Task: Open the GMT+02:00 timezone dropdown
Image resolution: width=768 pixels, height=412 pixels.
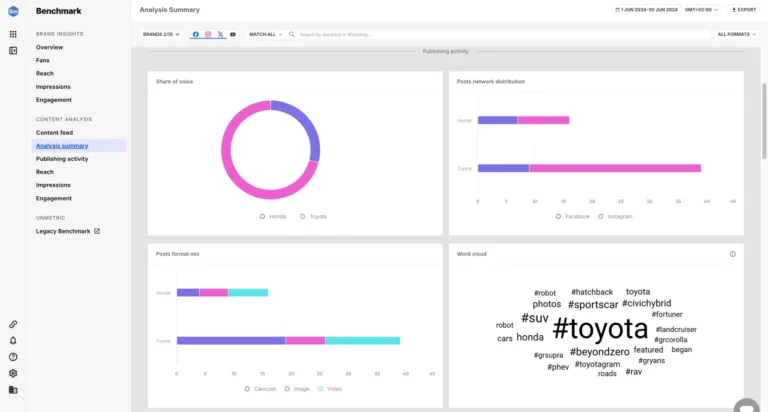Action: [701, 10]
